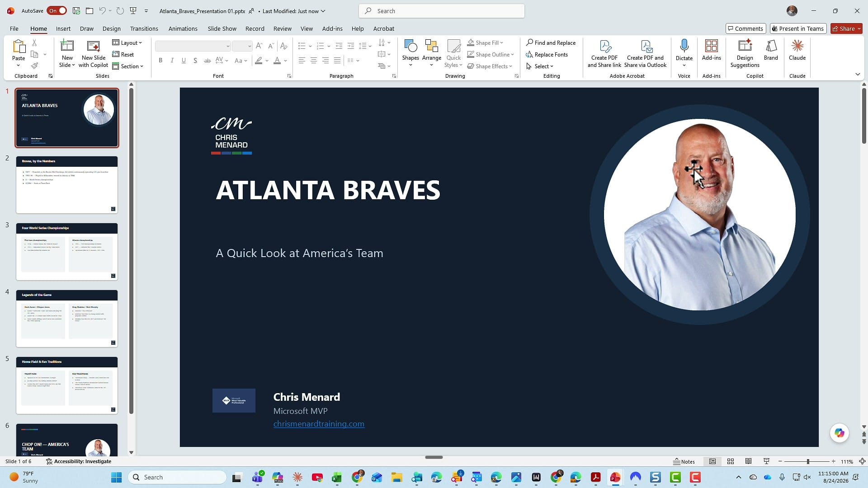Viewport: 868px width, 488px height.
Task: Open the Insert ribbon tab
Action: (x=63, y=28)
